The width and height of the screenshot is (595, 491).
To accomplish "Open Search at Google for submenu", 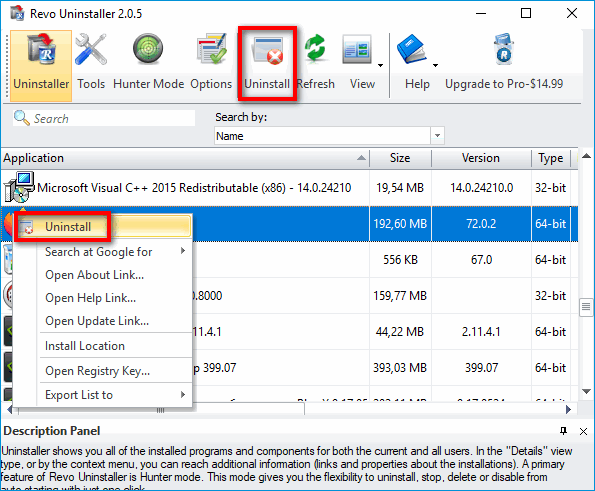I will click(102, 252).
